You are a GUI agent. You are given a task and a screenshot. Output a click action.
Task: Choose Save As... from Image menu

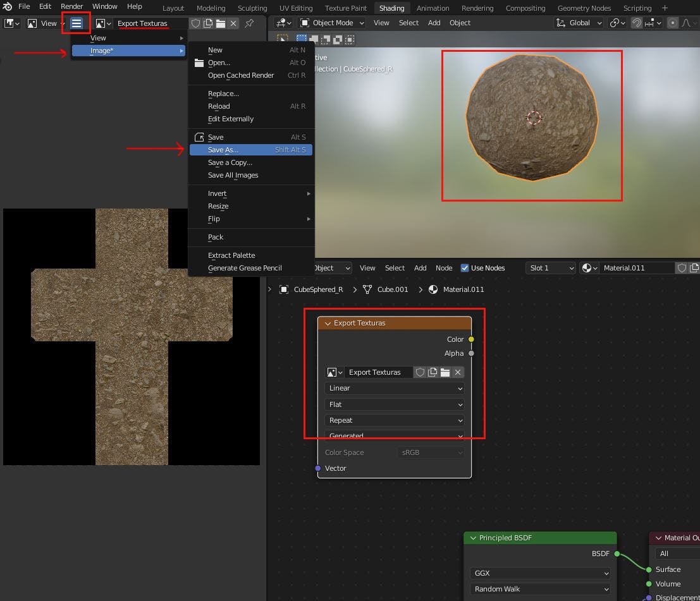coord(223,150)
